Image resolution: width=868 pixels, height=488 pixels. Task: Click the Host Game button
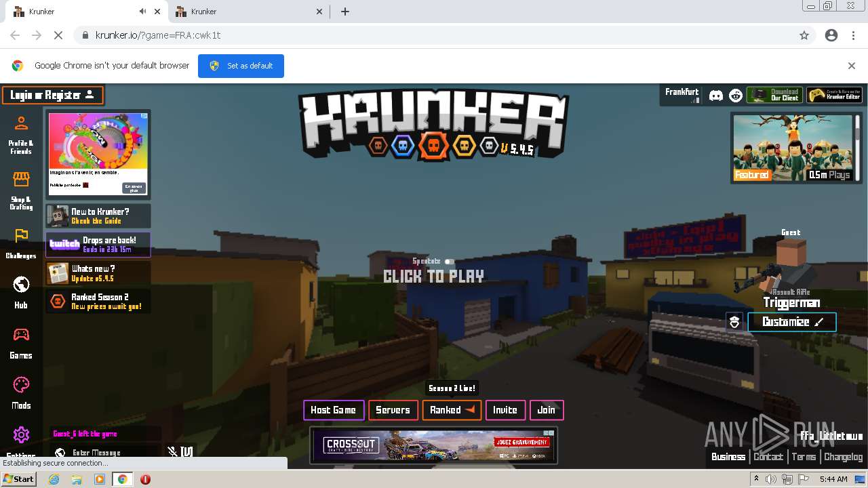click(334, 410)
